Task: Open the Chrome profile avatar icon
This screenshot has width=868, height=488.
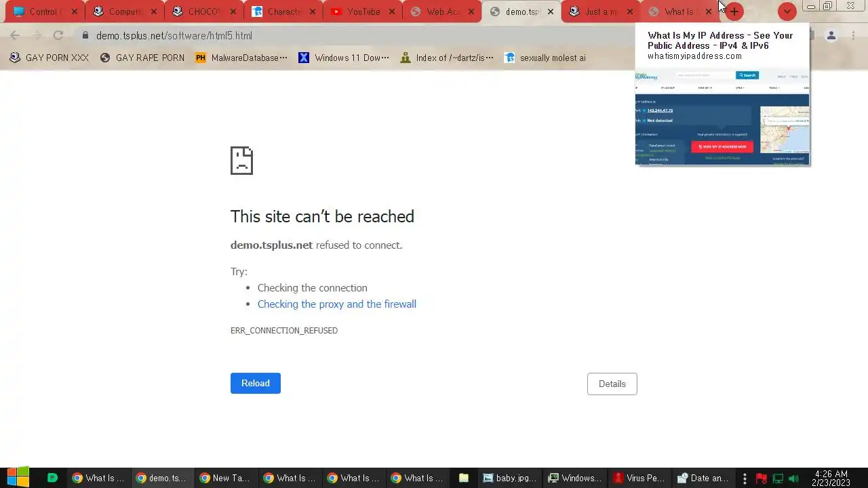Action: click(x=831, y=35)
